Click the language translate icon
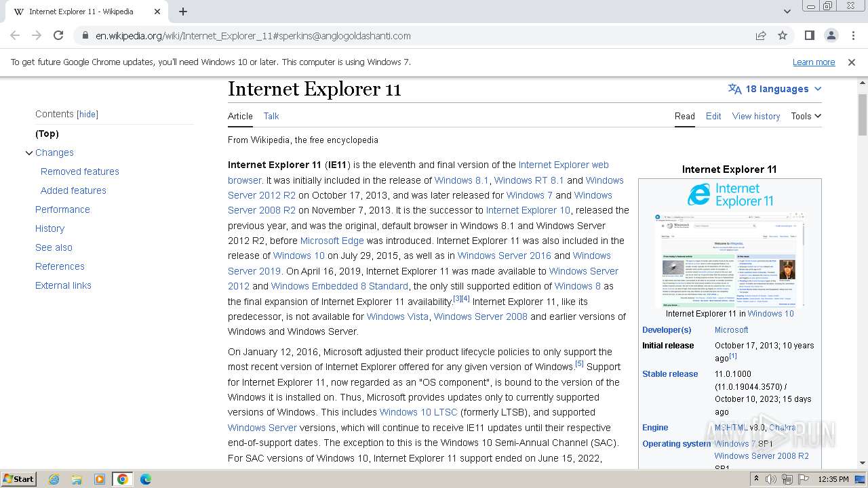 [734, 89]
